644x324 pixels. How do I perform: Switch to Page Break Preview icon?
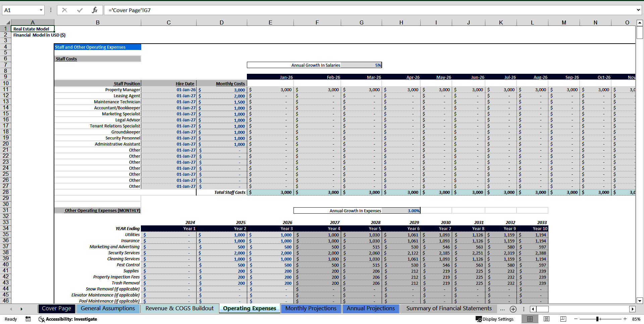pos(563,319)
